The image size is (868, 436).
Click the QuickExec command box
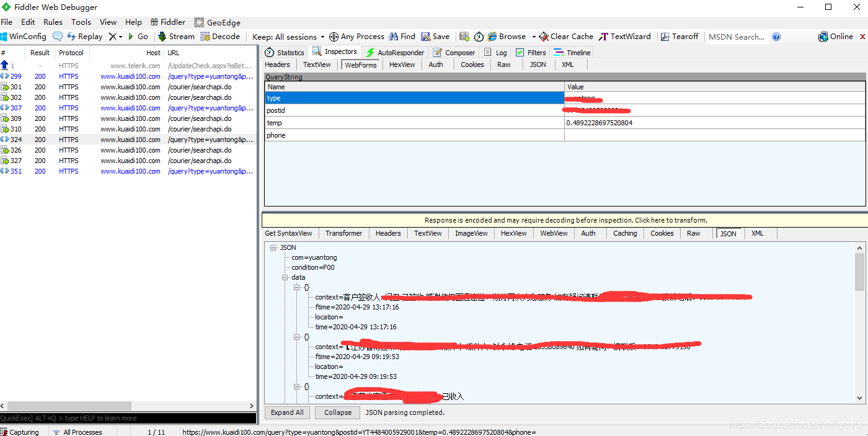click(128, 419)
